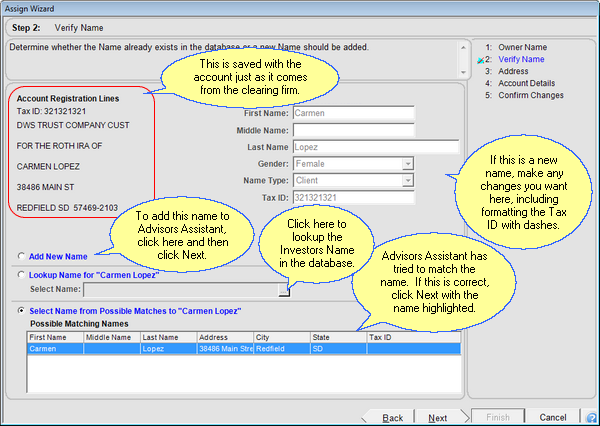Click the Back button
600x426 pixels.
pos(393,417)
